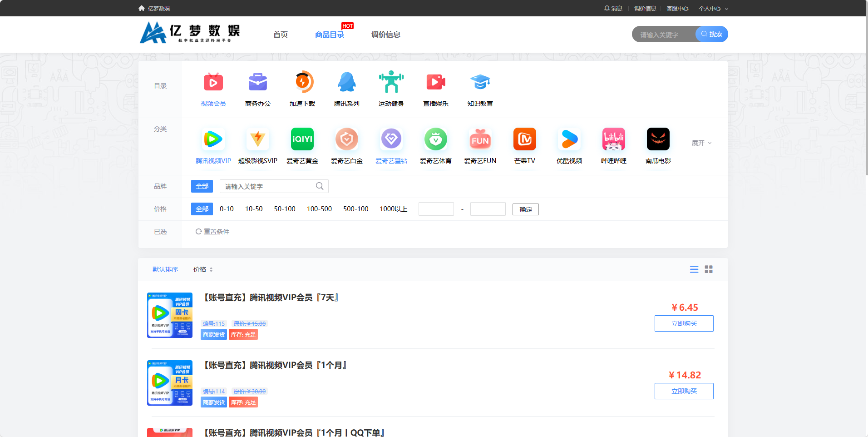Choose the 南瓜电影 icon

click(x=658, y=139)
